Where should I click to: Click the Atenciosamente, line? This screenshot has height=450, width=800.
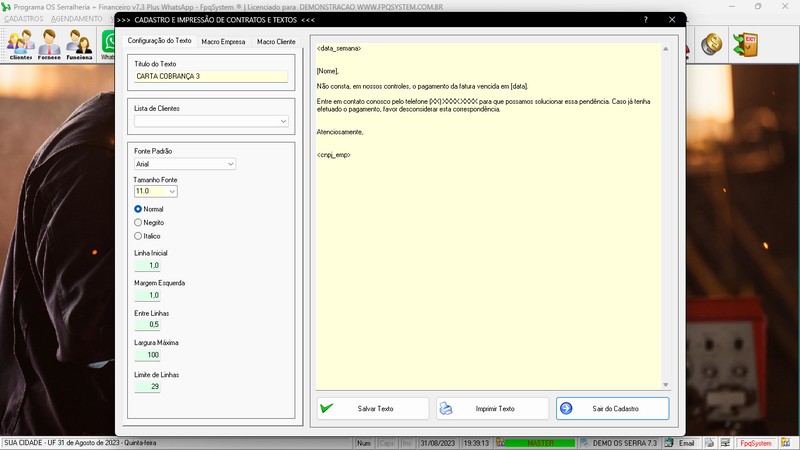click(340, 132)
